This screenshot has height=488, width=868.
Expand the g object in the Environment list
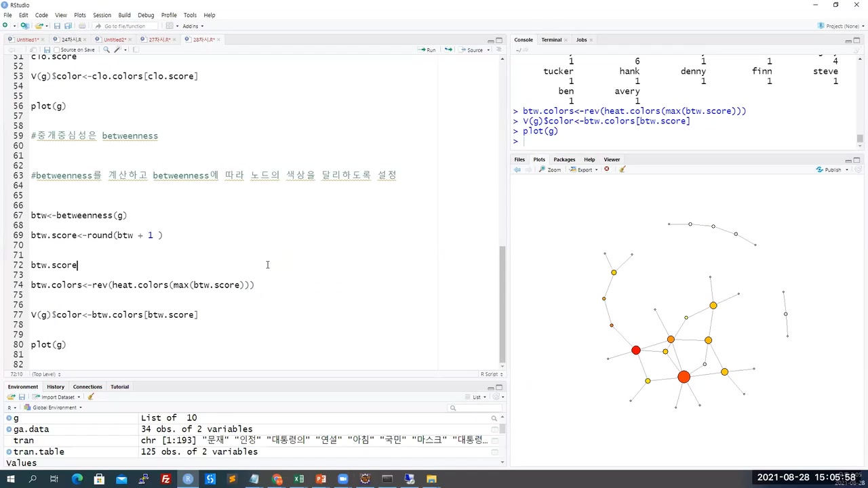click(x=9, y=418)
